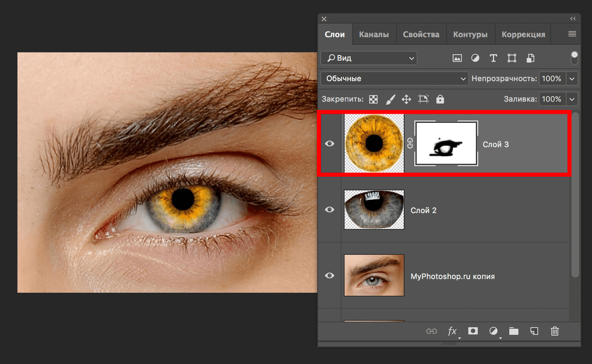Screen dimensions: 592x364
Task: Click the filter for shape layers icon
Action: click(512, 58)
